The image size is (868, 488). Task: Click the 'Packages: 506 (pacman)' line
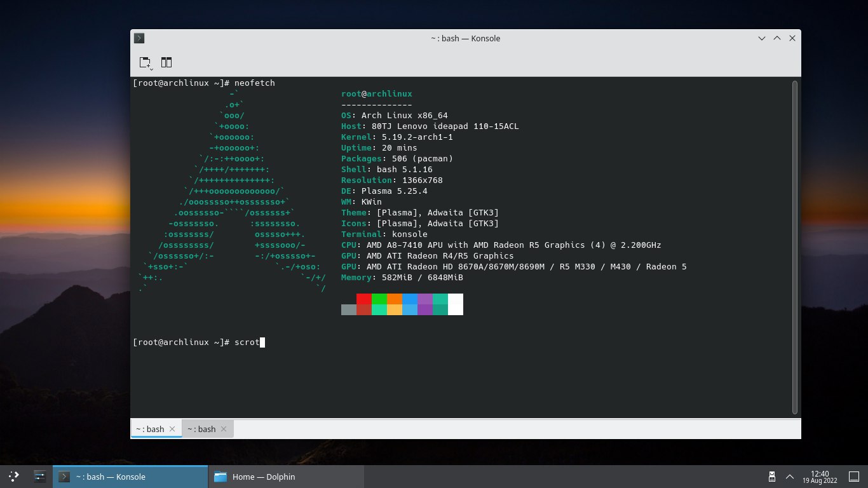click(397, 159)
